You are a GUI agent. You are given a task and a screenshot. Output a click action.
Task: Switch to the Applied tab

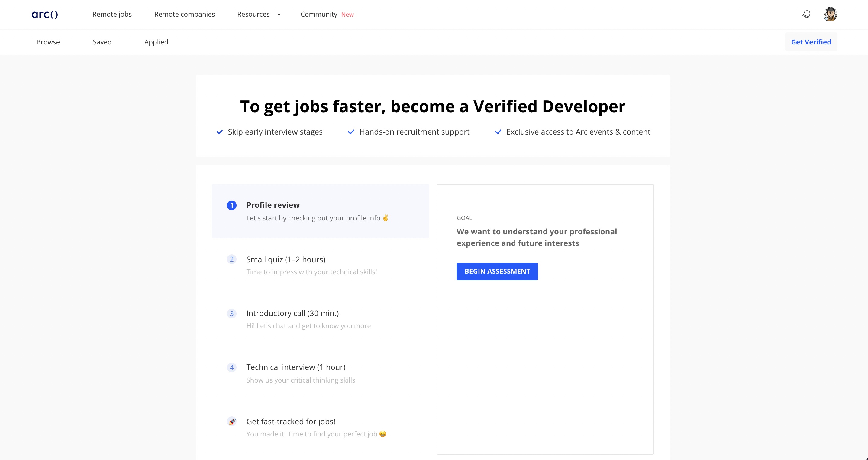[156, 42]
